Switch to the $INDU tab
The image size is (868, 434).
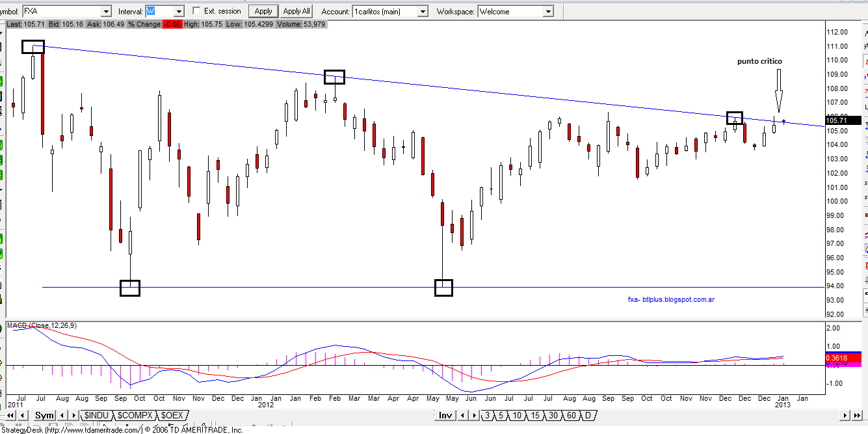pyautogui.click(x=96, y=415)
